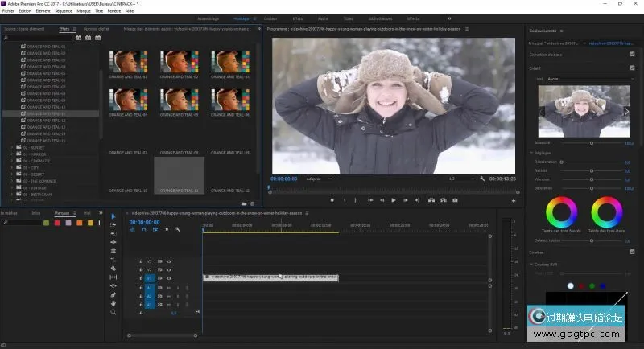Toggle the Créatif section checkbox
Image resolution: width=644 pixels, height=349 pixels.
(632, 68)
